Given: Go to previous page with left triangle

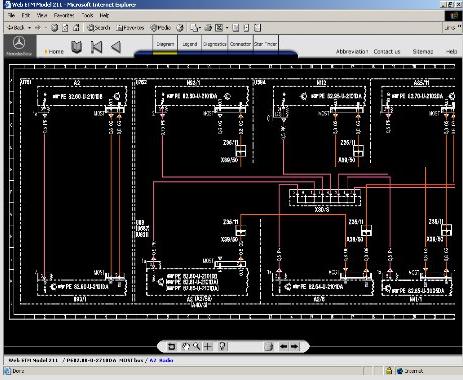Looking at the screenshot, I should (116, 47).
